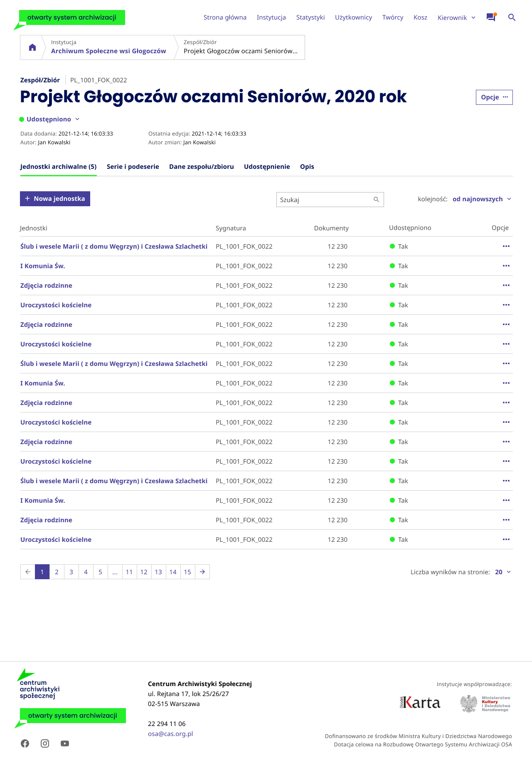This screenshot has height=768, width=532.
Task: Click the Nowa jednostka button
Action: [x=55, y=199]
